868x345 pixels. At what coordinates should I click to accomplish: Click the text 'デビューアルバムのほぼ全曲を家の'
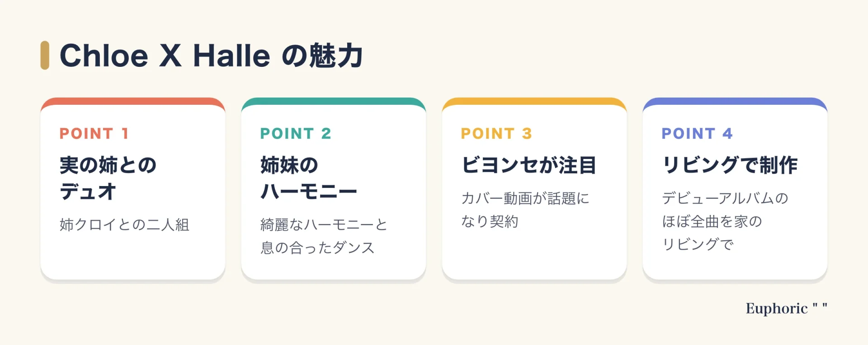point(725,210)
